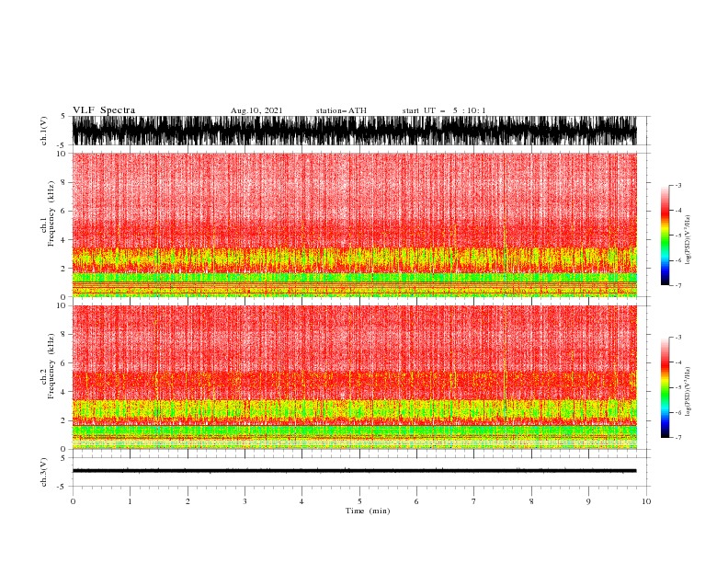The image size is (728, 563).
Task: Click the ch.1 "Frequency (kHz)" axis label
Action: [x=51, y=213]
